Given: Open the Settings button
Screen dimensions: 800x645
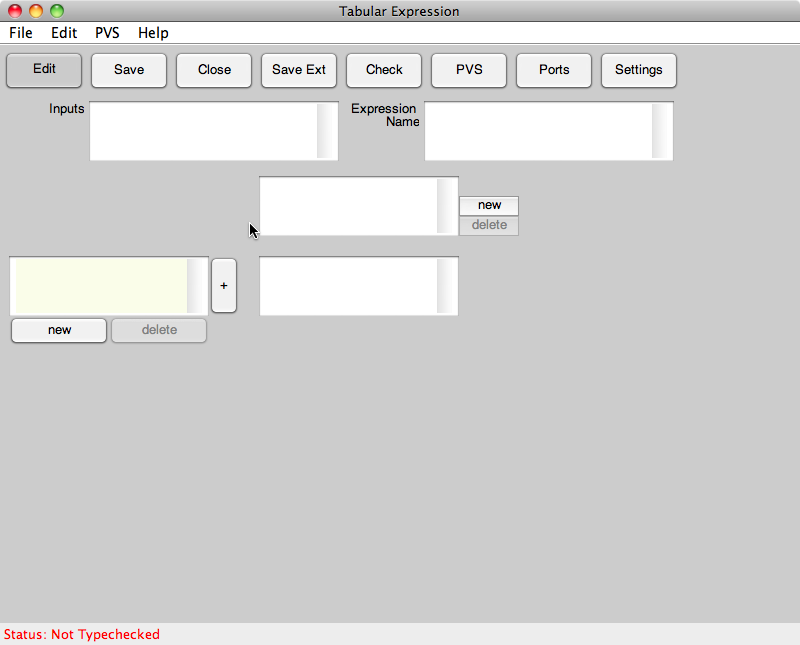Looking at the screenshot, I should [639, 70].
